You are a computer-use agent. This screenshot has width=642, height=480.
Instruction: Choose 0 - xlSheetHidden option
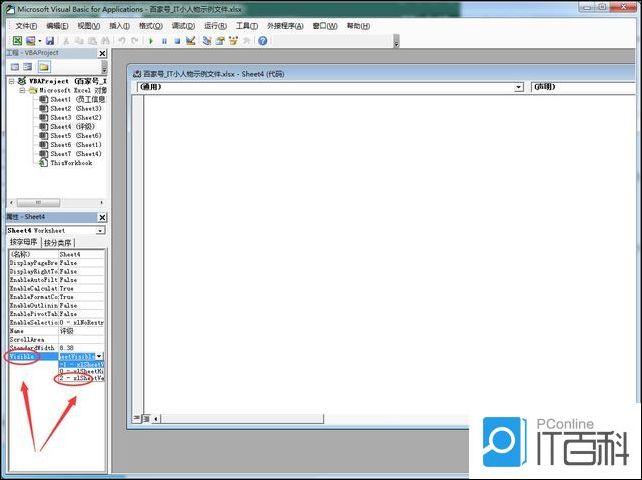point(81,371)
